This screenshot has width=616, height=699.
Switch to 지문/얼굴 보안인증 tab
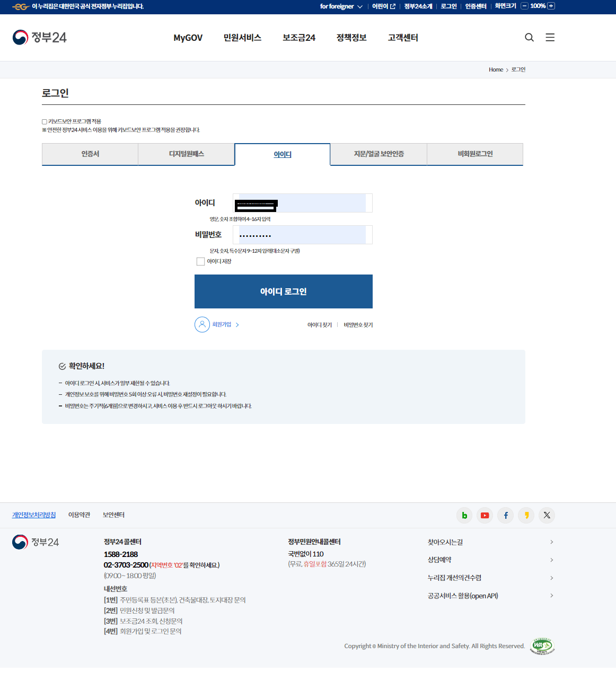tap(379, 154)
